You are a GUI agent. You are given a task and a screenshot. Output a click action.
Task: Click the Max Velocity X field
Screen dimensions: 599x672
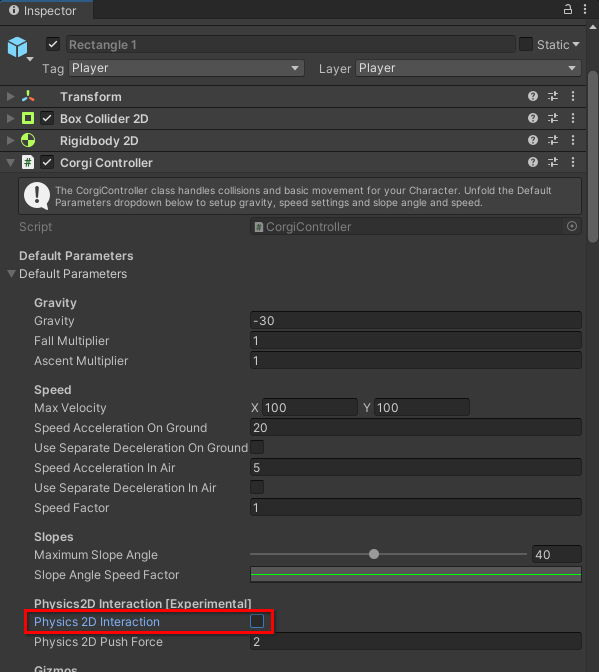point(310,407)
